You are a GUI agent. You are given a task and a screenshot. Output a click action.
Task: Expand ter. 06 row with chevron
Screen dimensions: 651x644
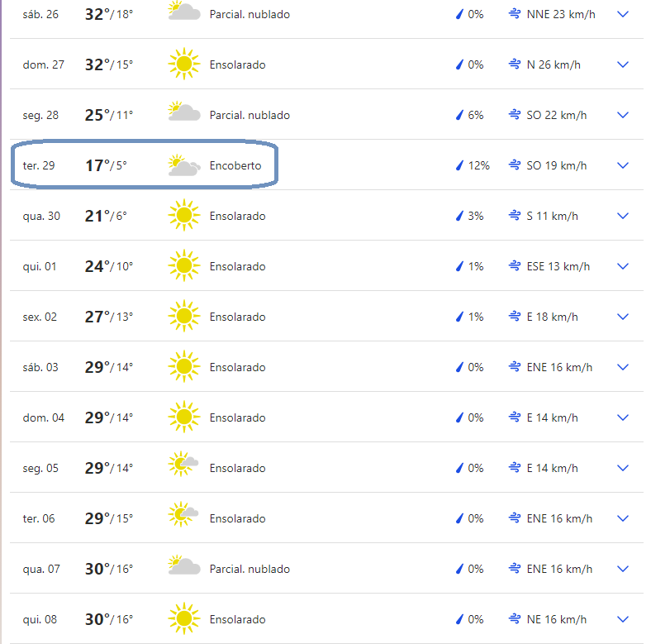(623, 518)
